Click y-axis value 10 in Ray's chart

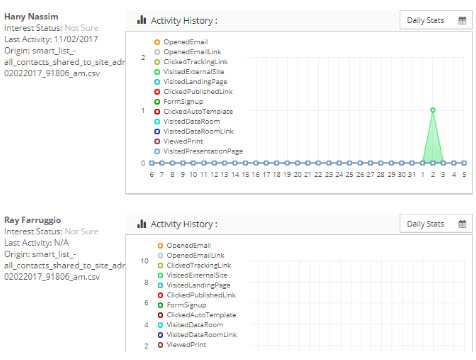click(144, 261)
